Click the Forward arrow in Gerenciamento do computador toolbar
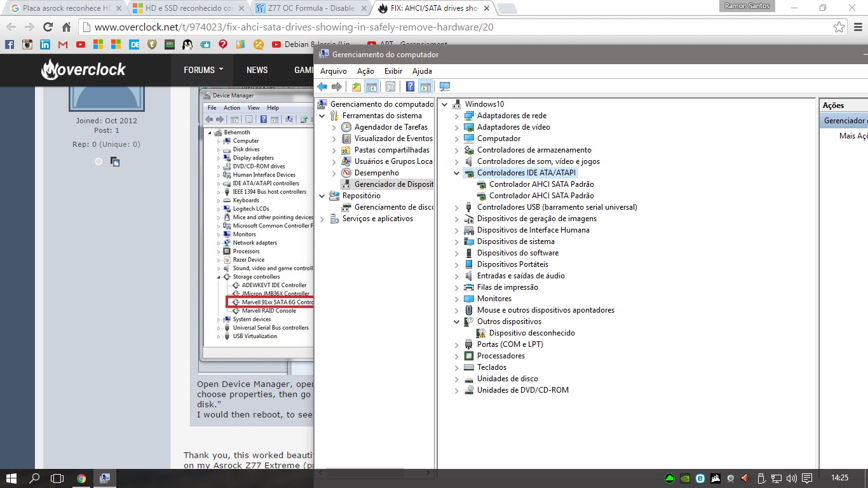The width and height of the screenshot is (868, 488). (x=337, y=87)
